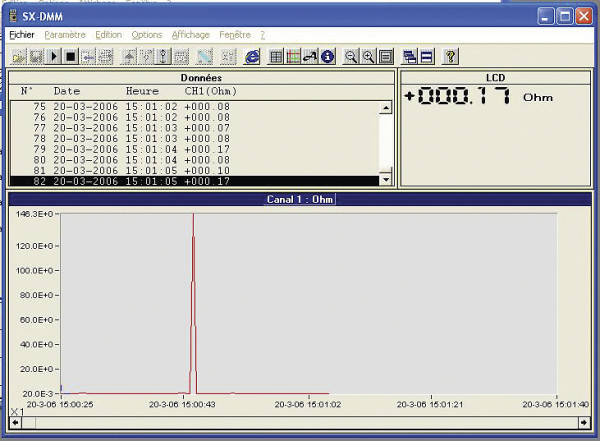Cascade windows using the overlapping-windows icon
This screenshot has height=441, width=600.
point(409,57)
